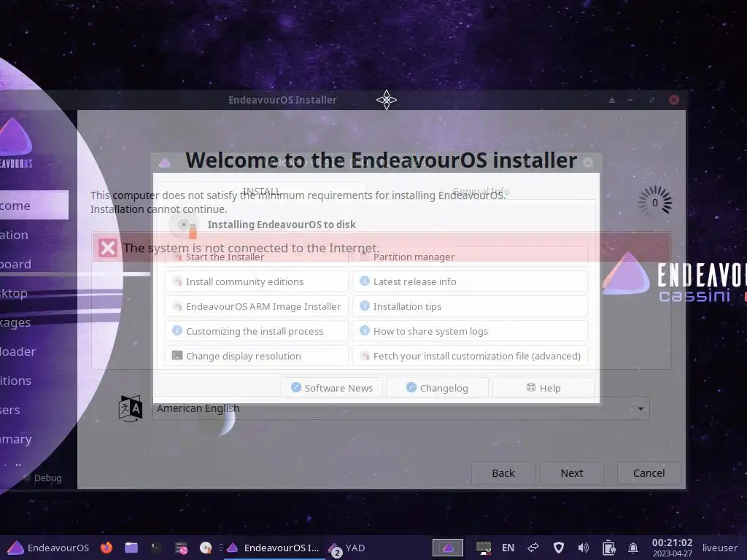Maximize the EndeavourOS Installer window
Viewport: 747px width, 560px height.
point(651,100)
